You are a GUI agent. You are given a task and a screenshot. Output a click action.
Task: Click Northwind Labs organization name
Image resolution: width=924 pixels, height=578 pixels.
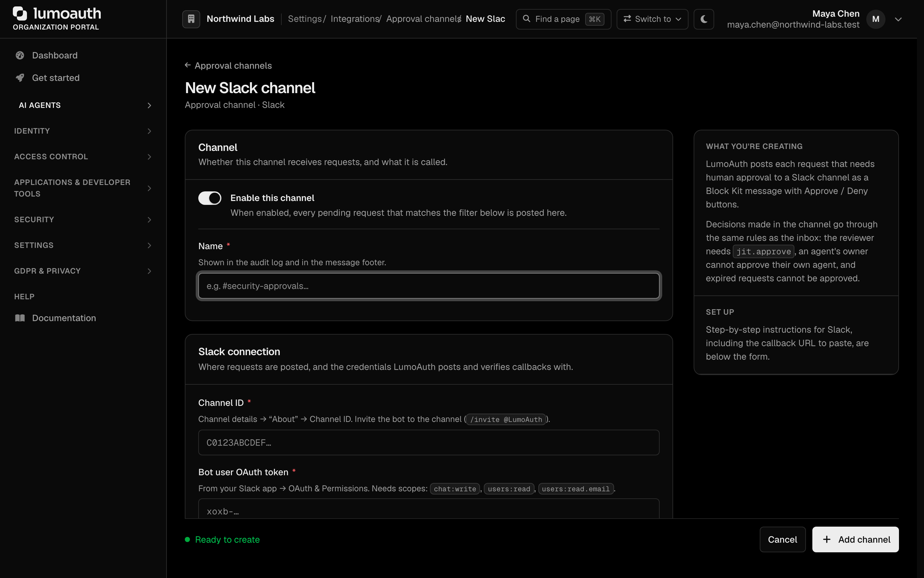coord(241,19)
